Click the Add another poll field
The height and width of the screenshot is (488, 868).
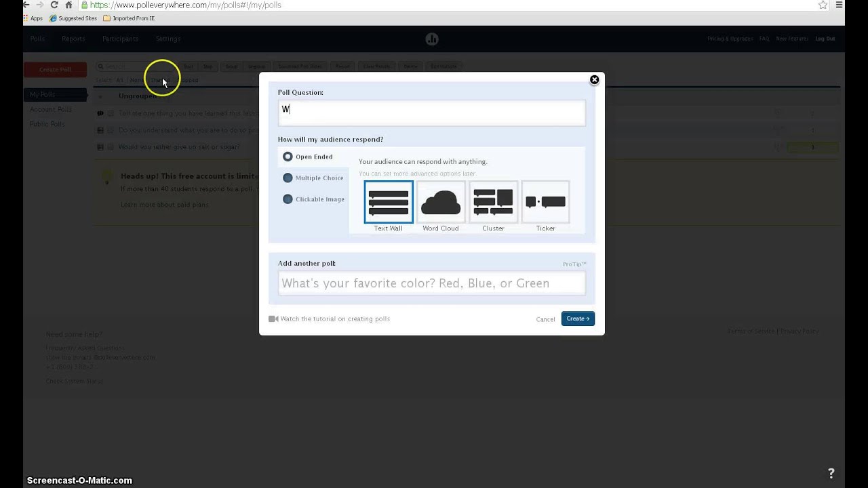click(431, 283)
